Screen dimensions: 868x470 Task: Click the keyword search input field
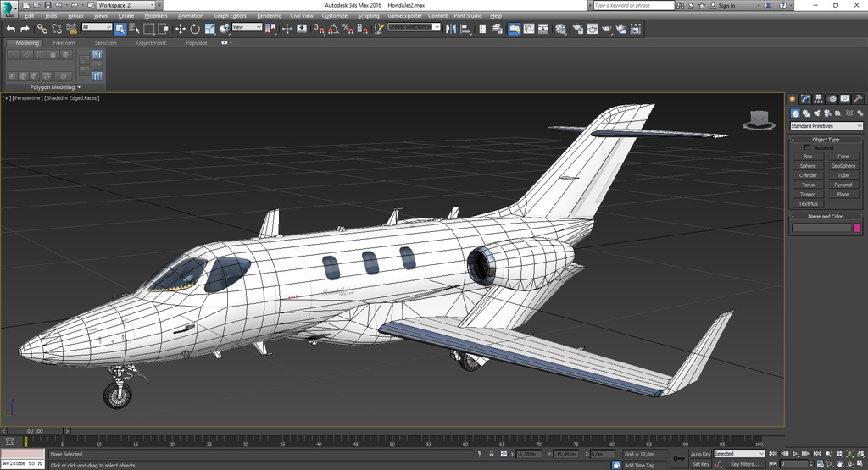pyautogui.click(x=634, y=5)
